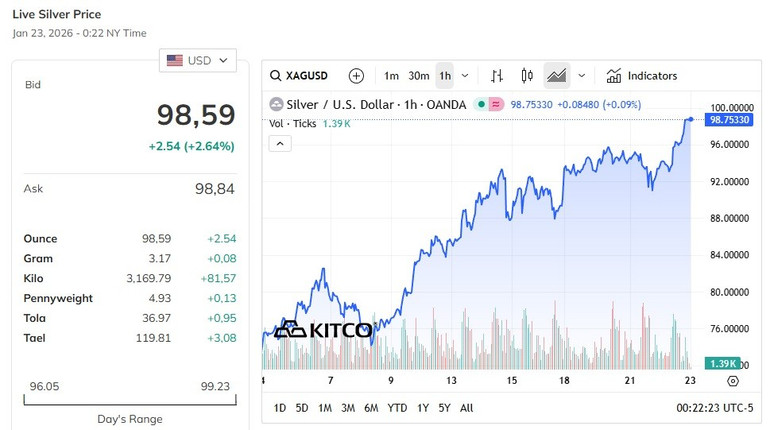Select the candlestick chart style icon

527,76
